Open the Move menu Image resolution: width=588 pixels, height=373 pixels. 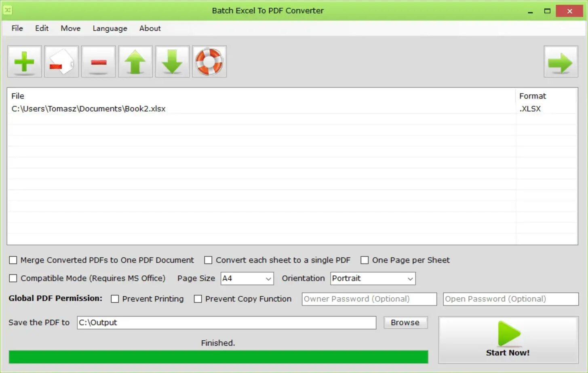click(x=70, y=28)
